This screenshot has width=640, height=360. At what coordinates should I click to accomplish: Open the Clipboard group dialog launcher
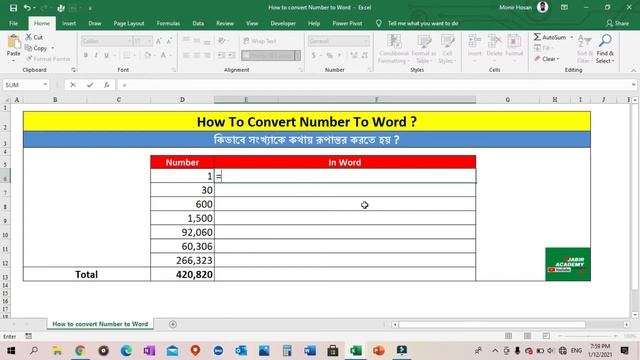tap(73, 70)
